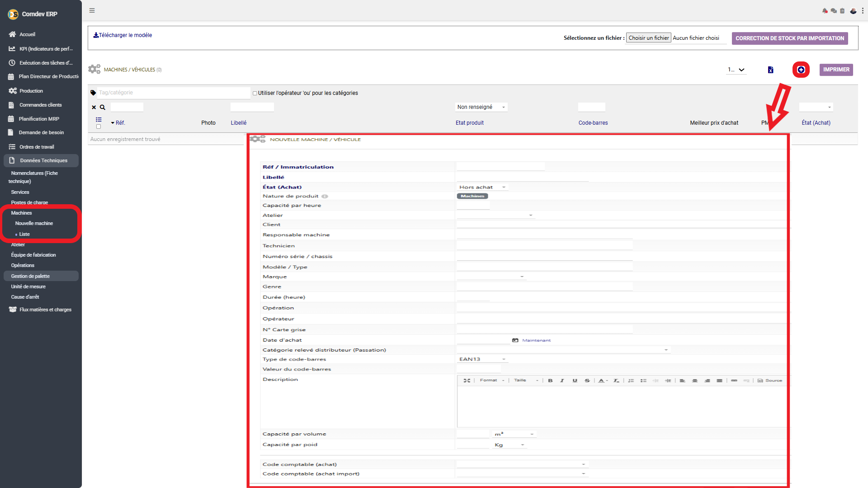Viewport: 868px width, 488px height.
Task: Open the chat messages icon
Action: click(834, 11)
